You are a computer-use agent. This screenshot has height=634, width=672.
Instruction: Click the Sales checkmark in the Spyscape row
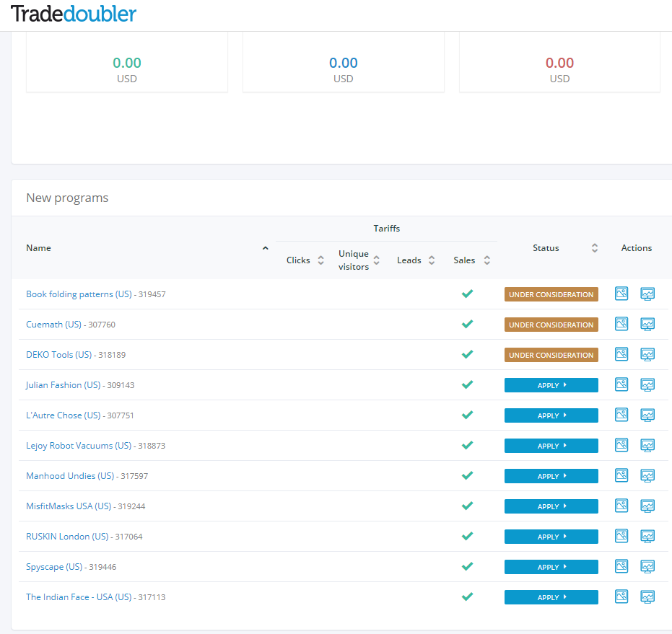click(468, 566)
